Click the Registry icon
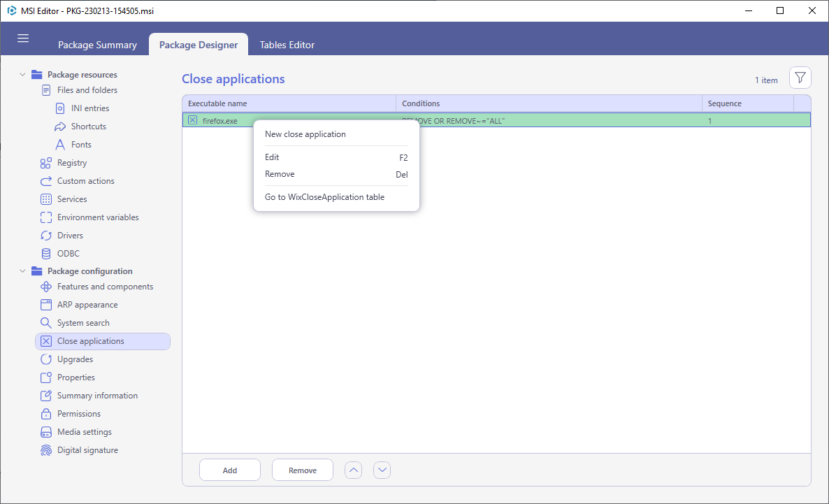Viewport: 829px width, 504px height. coord(46,163)
